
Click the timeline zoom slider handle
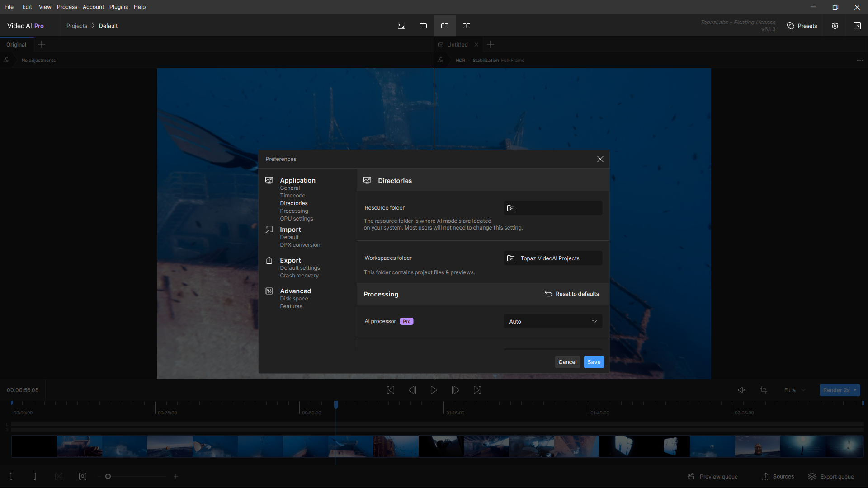(x=108, y=476)
